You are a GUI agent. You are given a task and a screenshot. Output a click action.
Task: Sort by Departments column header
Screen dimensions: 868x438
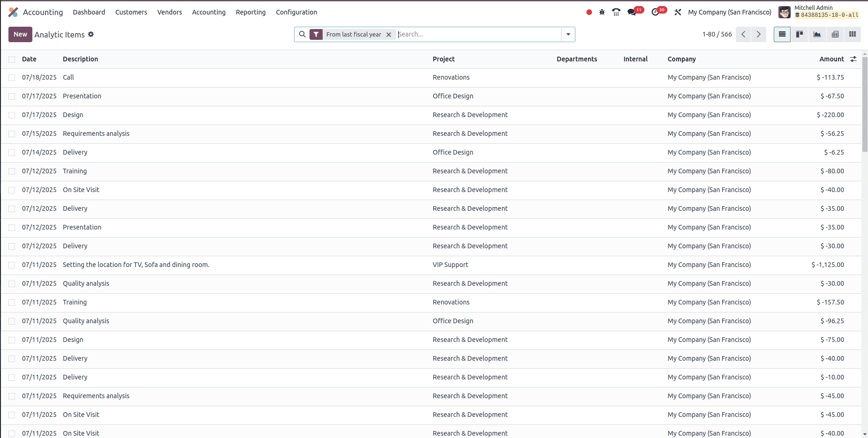coord(577,59)
